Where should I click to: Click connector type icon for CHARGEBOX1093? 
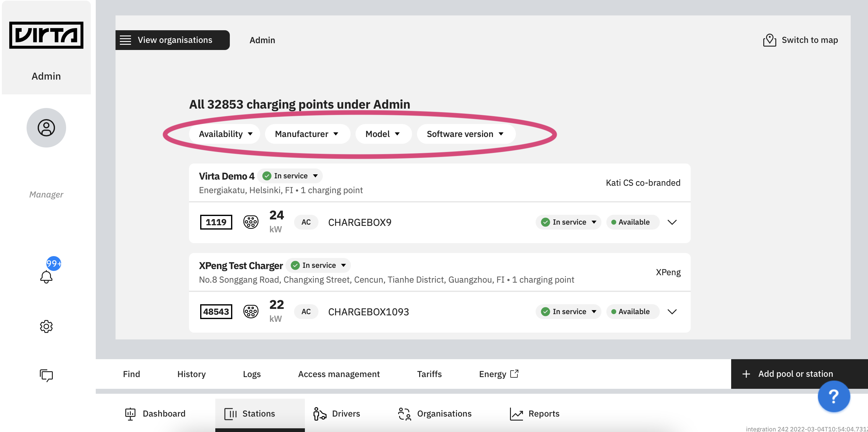pos(251,312)
